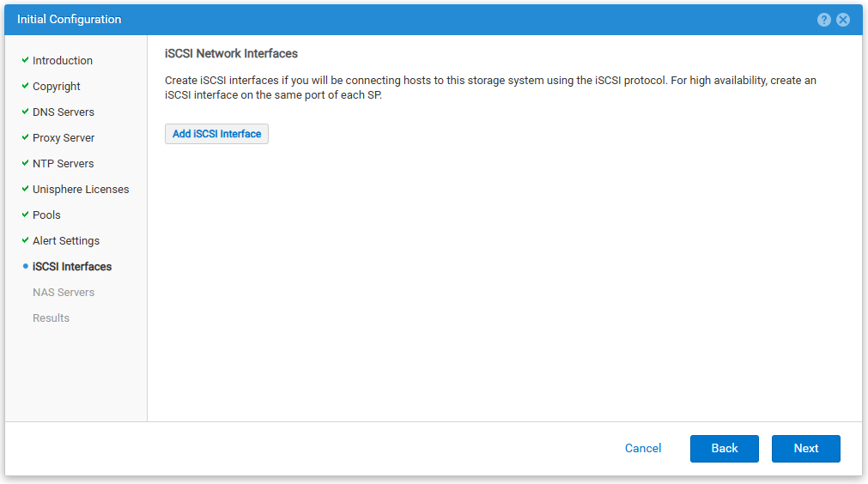This screenshot has width=868, height=484.
Task: Add a new iSCSI interface
Action: pyautogui.click(x=216, y=134)
